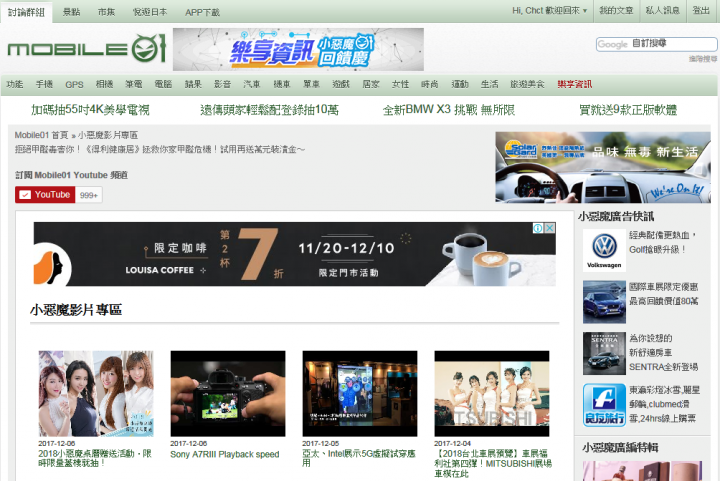The height and width of the screenshot is (481, 720).
Task: Switch to the 討論群組 tab
Action: click(26, 12)
